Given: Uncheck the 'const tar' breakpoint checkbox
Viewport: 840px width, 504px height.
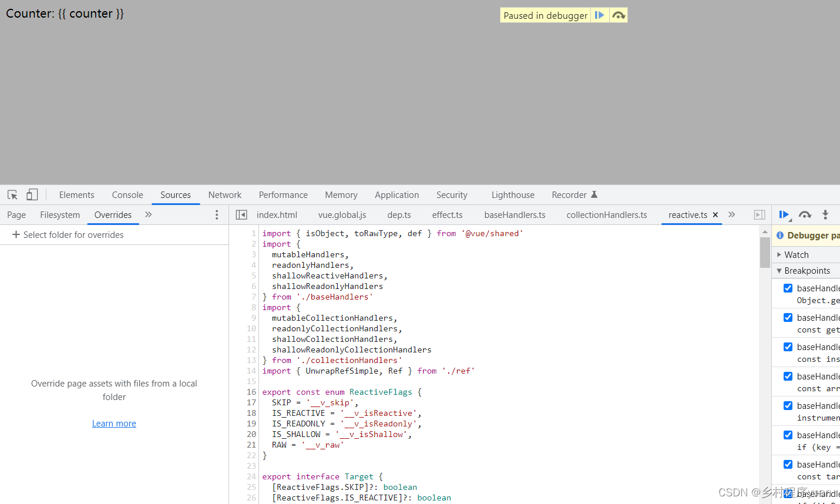Looking at the screenshot, I should click(x=788, y=464).
